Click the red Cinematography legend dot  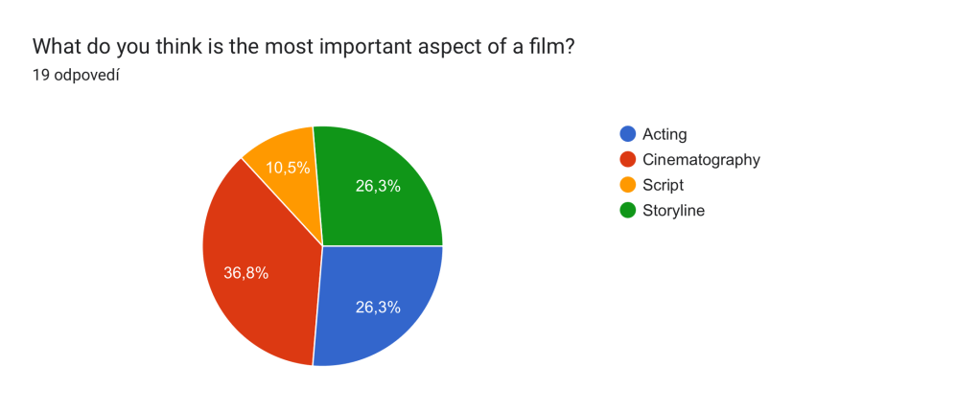click(627, 160)
